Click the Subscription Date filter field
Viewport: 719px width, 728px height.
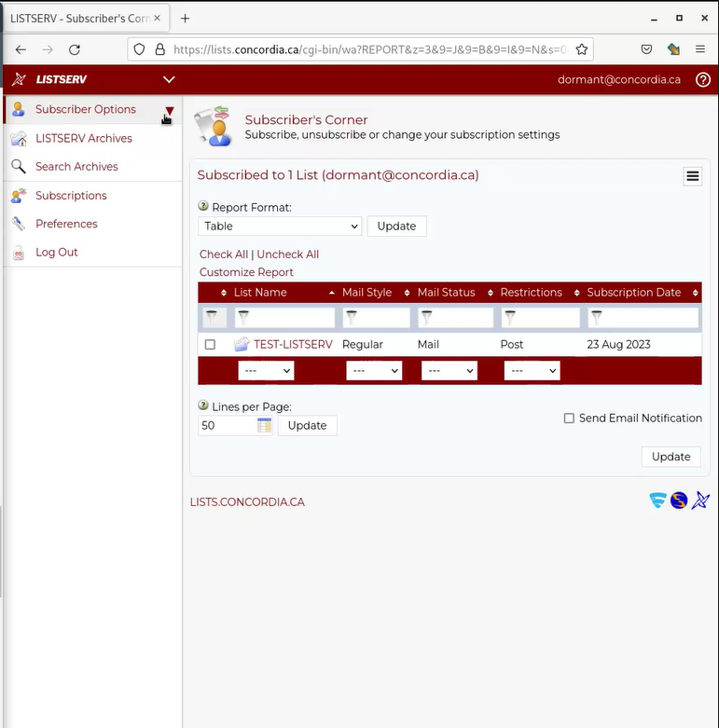point(643,318)
